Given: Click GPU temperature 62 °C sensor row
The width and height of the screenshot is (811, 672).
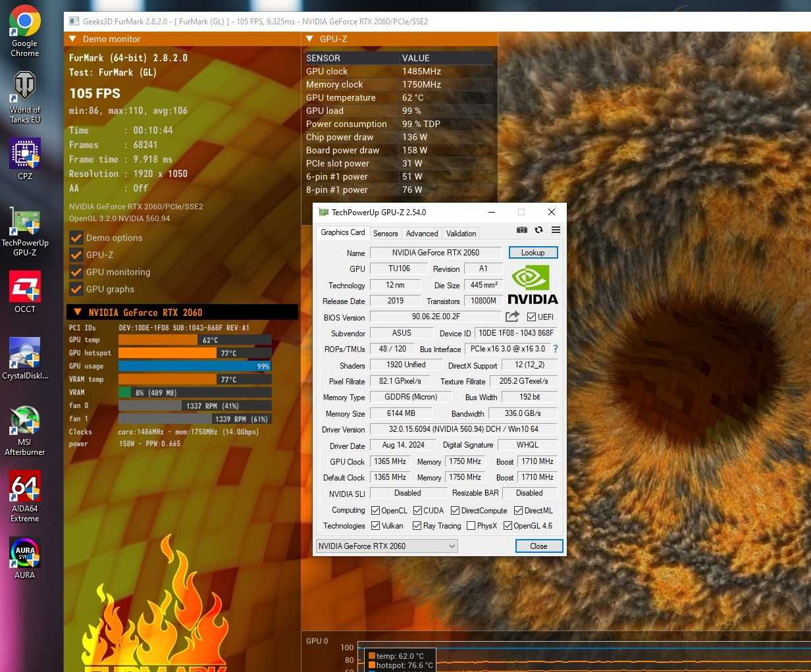Looking at the screenshot, I should coord(399,97).
